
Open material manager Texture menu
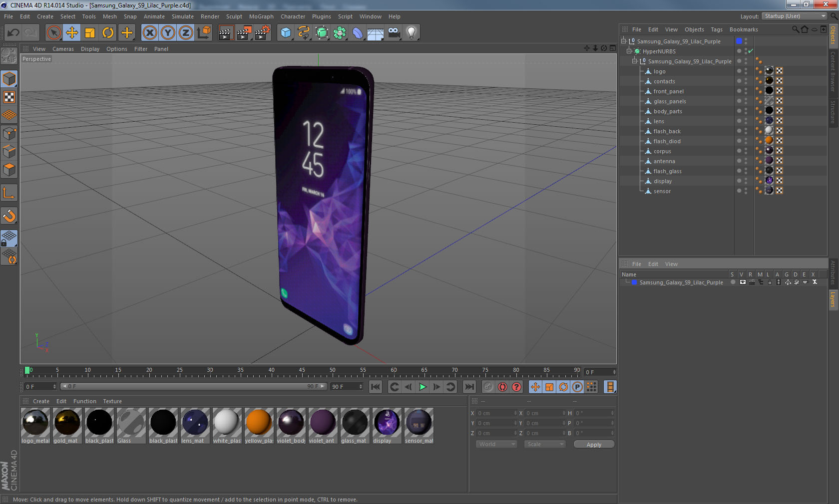click(x=112, y=401)
